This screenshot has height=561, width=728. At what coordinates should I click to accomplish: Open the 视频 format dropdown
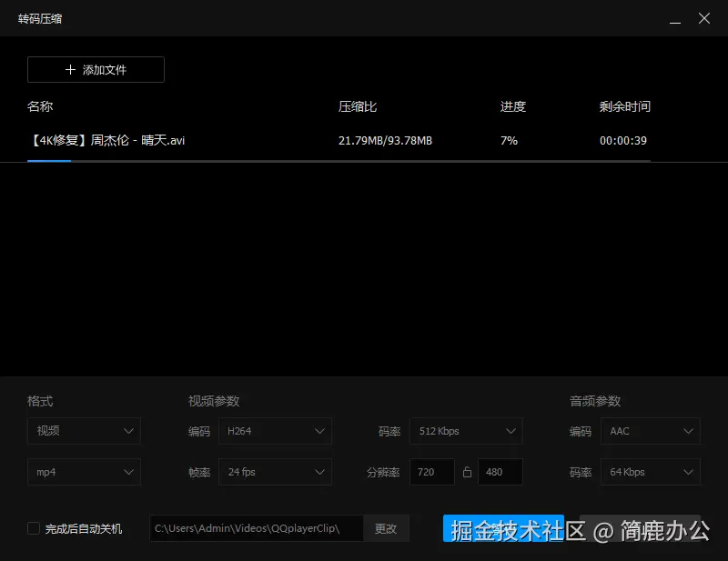[84, 431]
